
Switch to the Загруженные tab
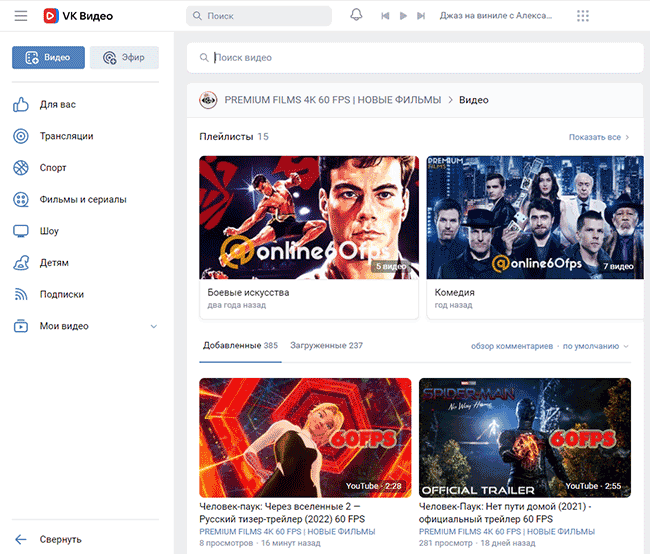(x=326, y=345)
